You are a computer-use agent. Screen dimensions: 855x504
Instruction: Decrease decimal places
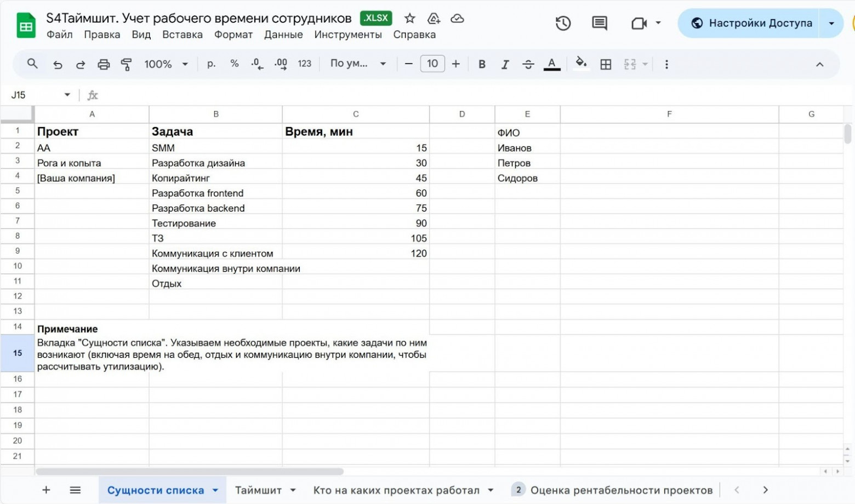(256, 64)
